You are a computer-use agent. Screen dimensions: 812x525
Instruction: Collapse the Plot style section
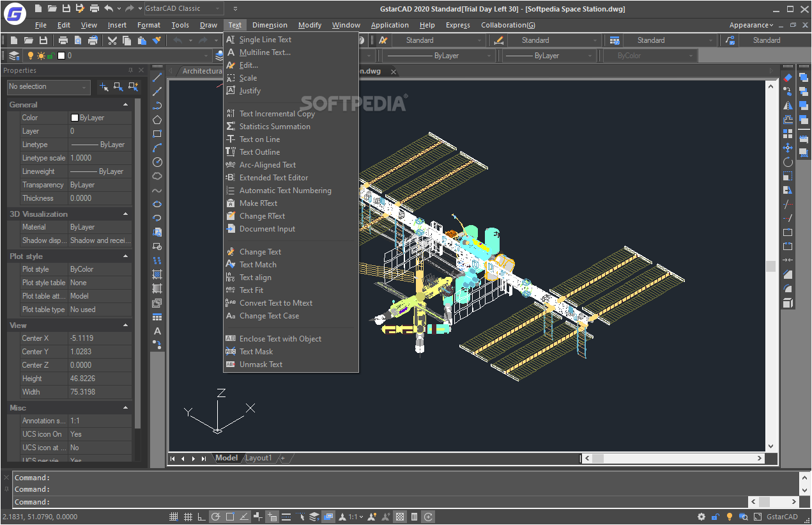point(125,256)
